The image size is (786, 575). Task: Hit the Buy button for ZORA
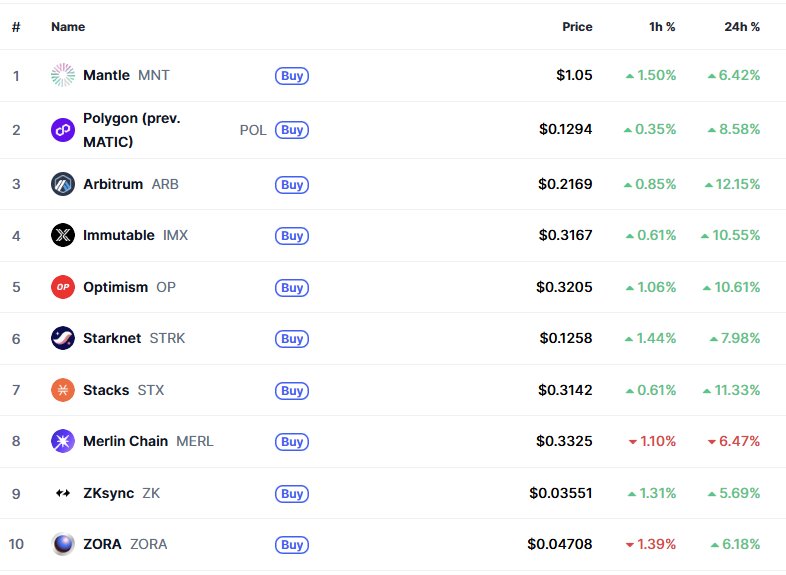(x=292, y=545)
